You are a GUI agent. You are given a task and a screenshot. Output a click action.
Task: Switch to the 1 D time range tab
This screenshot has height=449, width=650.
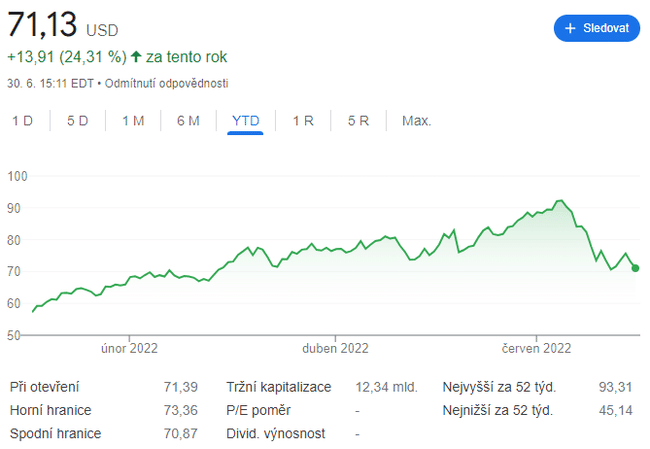click(23, 121)
